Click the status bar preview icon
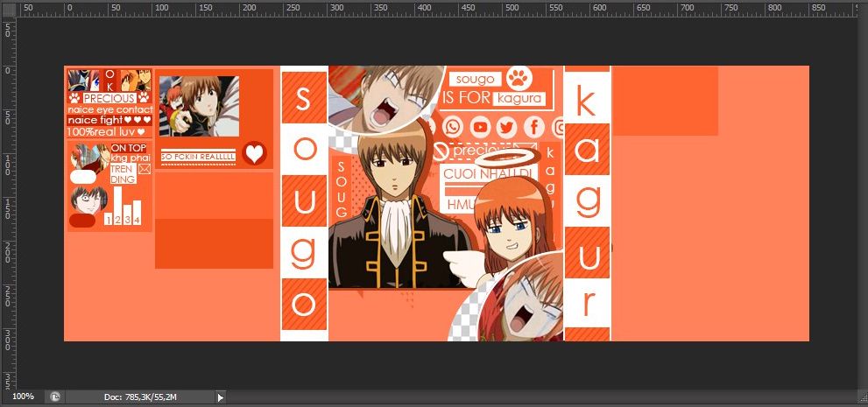This screenshot has height=407, width=868. coord(55,396)
